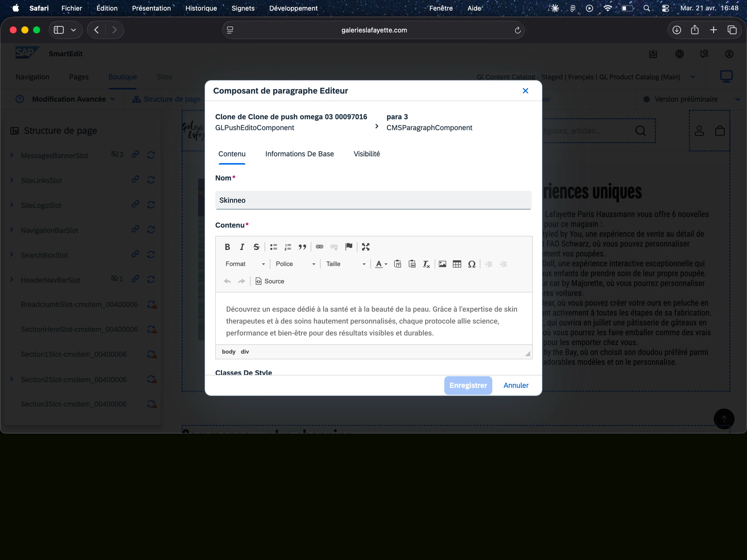Open the Taille size dropdown
This screenshot has width=747, height=560.
(346, 264)
